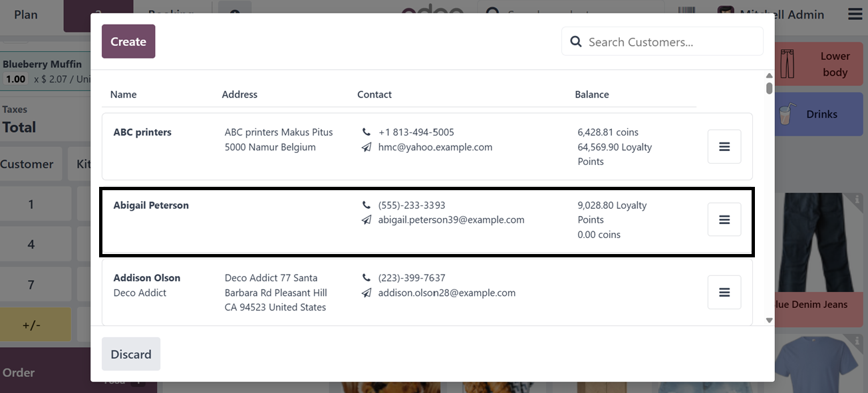This screenshot has height=393, width=868.
Task: Select the Drinks category
Action: click(x=820, y=114)
